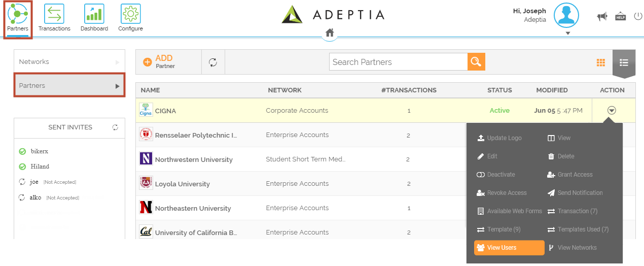
Task: Go to home via house icon
Action: point(330,33)
